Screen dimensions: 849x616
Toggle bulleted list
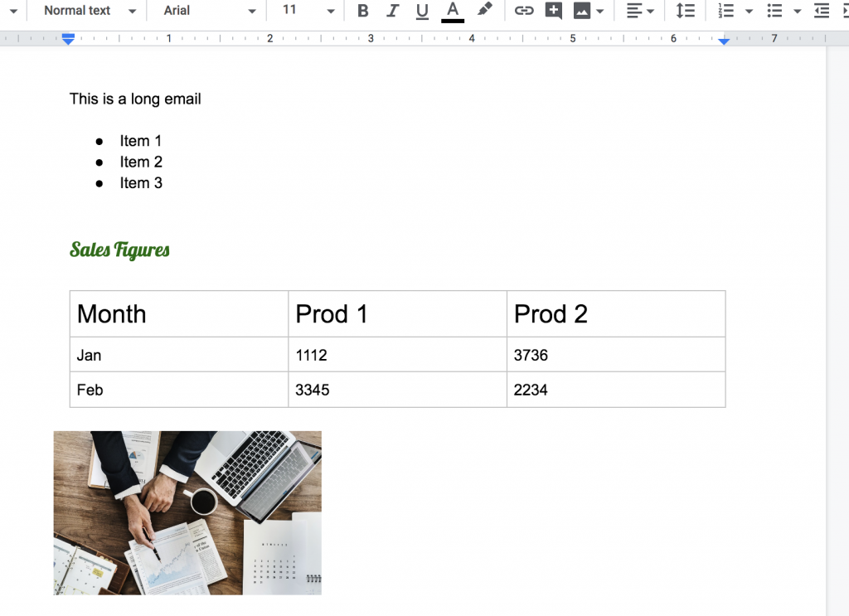(774, 11)
